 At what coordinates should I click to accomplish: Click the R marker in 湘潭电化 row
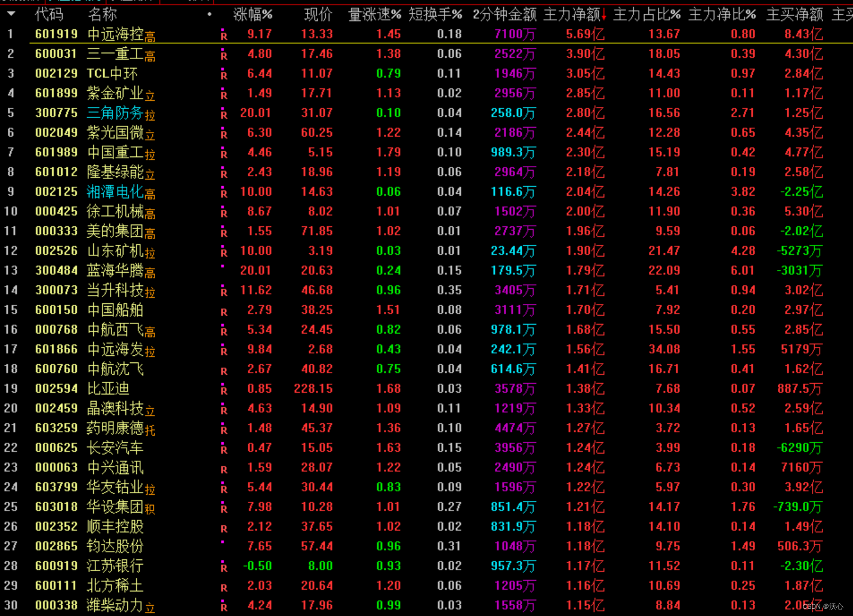coord(224,193)
